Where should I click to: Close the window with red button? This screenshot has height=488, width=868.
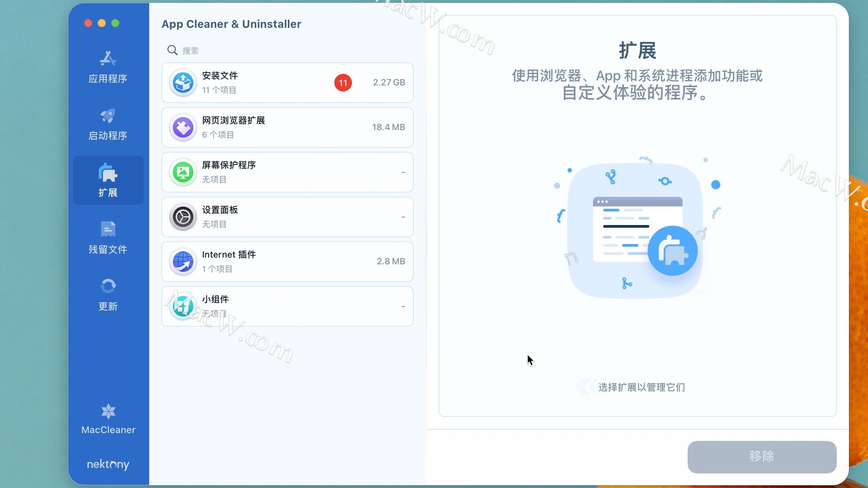(x=88, y=23)
